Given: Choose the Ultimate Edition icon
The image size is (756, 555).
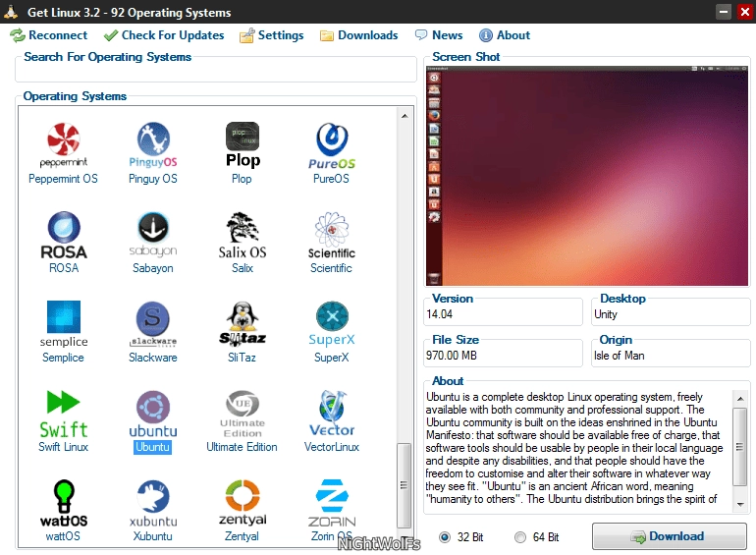Looking at the screenshot, I should point(243,415).
